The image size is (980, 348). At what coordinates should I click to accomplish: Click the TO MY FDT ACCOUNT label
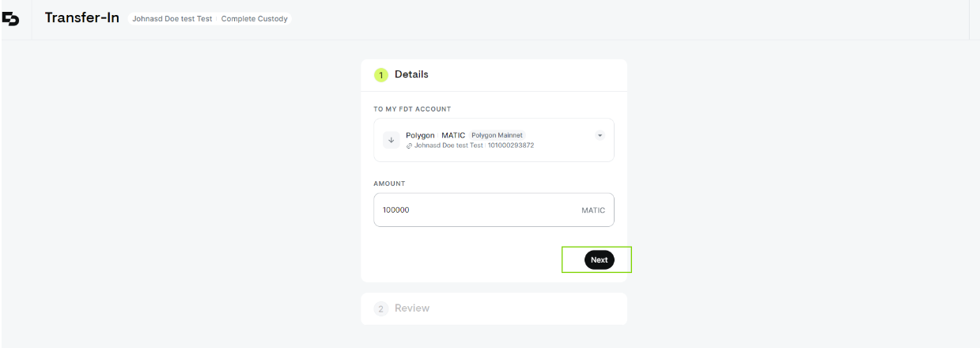(x=412, y=109)
